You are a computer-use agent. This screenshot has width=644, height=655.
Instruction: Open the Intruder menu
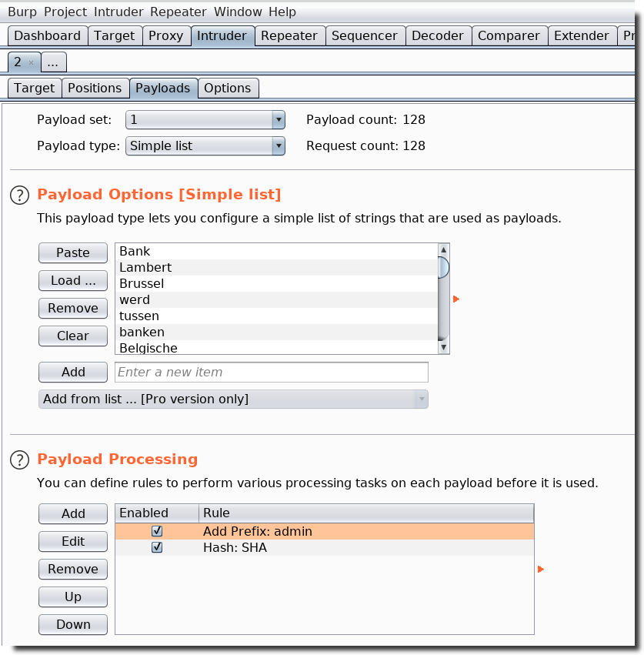click(118, 12)
